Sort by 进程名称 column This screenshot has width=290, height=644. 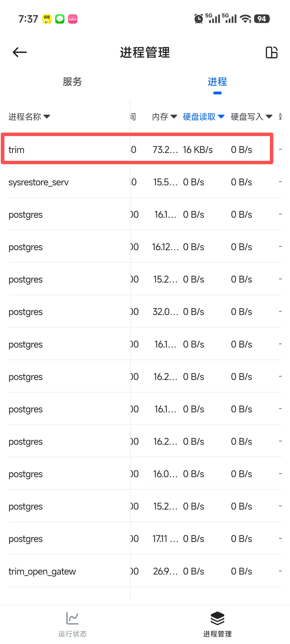click(29, 117)
